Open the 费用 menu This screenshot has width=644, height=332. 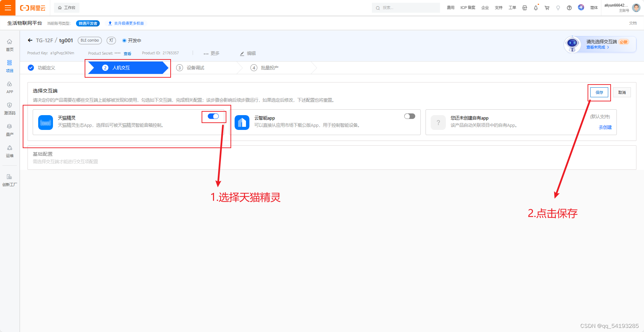click(x=450, y=8)
